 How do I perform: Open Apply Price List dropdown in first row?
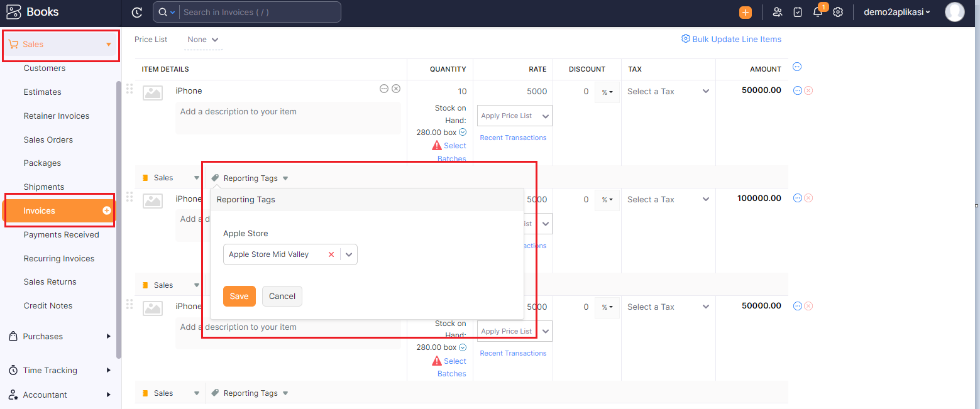(x=515, y=116)
